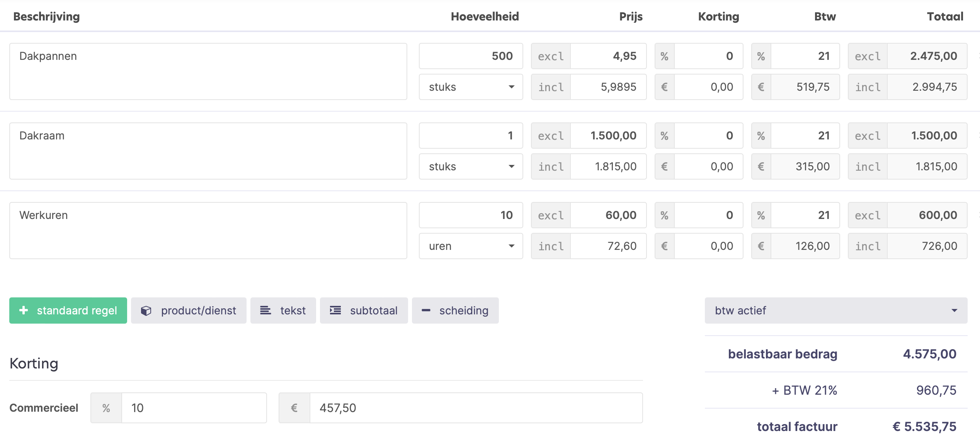Add a standaard regel line
The width and height of the screenshot is (980, 448).
click(68, 311)
